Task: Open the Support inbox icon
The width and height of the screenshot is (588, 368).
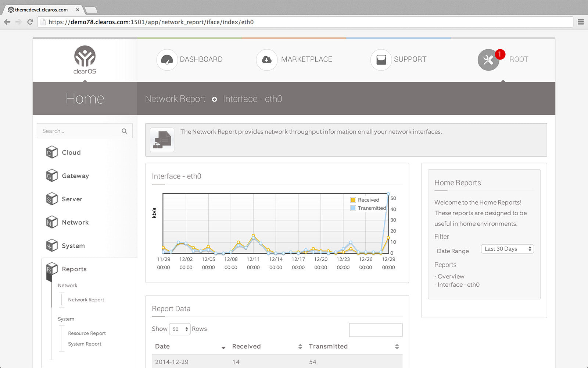Action: [x=381, y=60]
